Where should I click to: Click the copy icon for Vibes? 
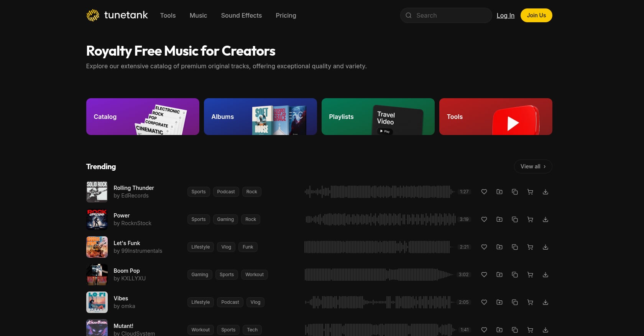click(x=515, y=302)
